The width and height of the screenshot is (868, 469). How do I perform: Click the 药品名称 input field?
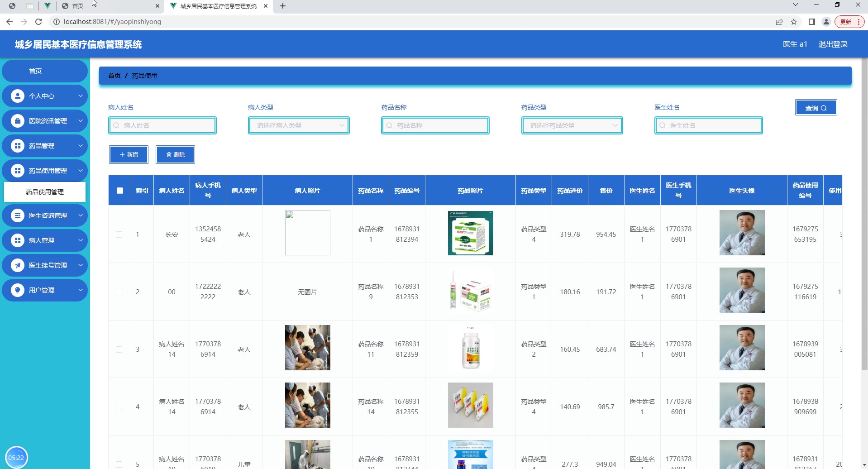(x=435, y=125)
